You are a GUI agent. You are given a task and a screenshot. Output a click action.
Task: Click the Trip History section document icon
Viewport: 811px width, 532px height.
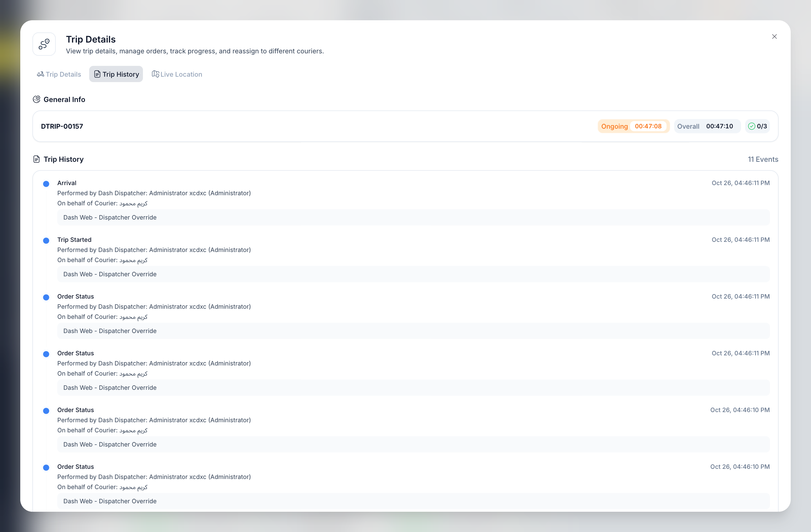click(36, 159)
